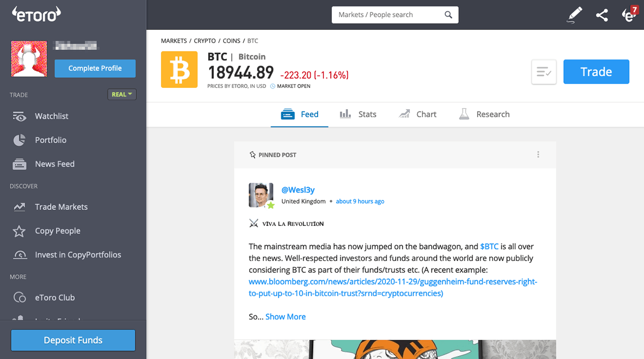Click the 'viva La Revolution' headline text
This screenshot has height=359, width=644.
coord(293,224)
